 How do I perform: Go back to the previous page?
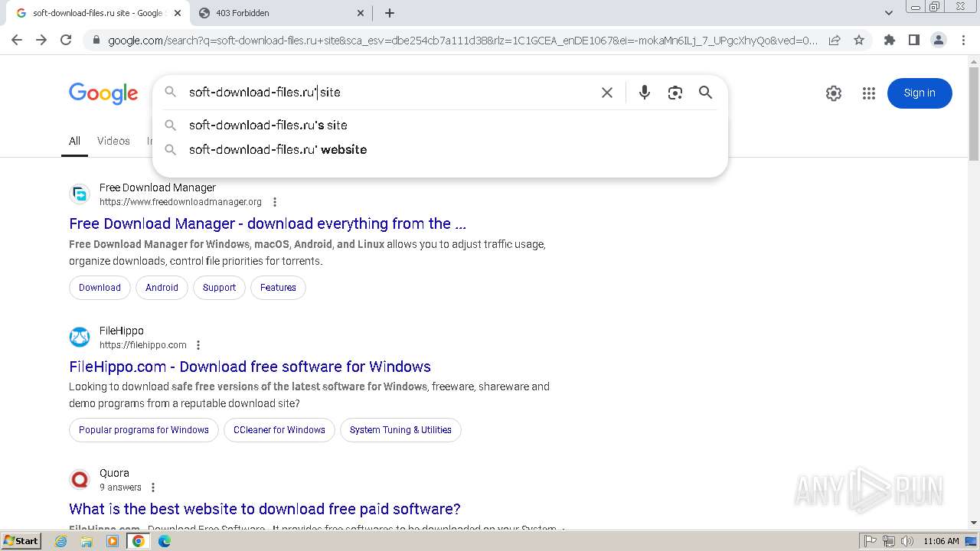pos(17,40)
